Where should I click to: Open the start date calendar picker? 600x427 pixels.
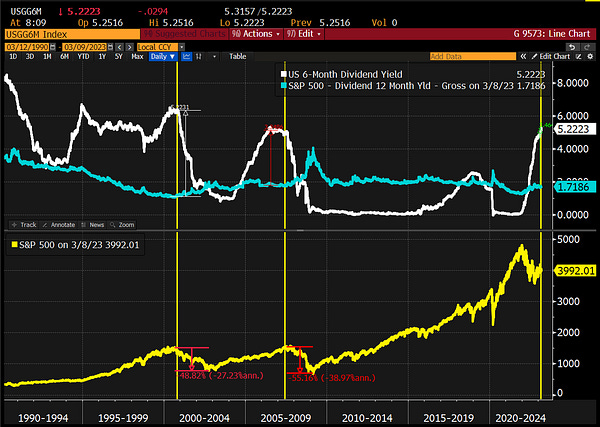[x=53, y=47]
